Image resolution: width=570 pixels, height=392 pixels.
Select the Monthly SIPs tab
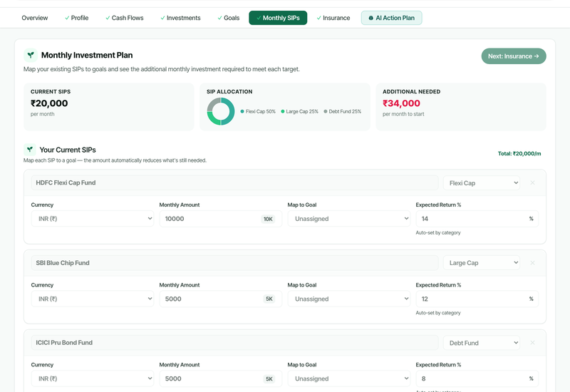(278, 18)
